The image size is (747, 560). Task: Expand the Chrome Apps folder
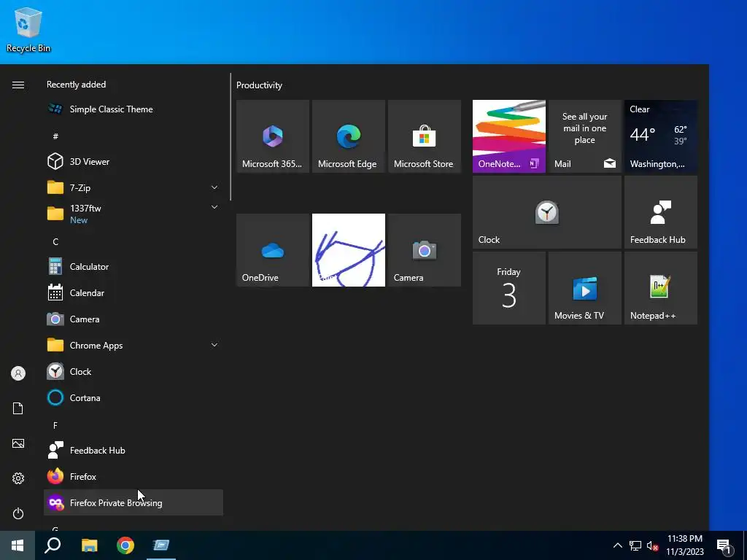[x=133, y=345]
